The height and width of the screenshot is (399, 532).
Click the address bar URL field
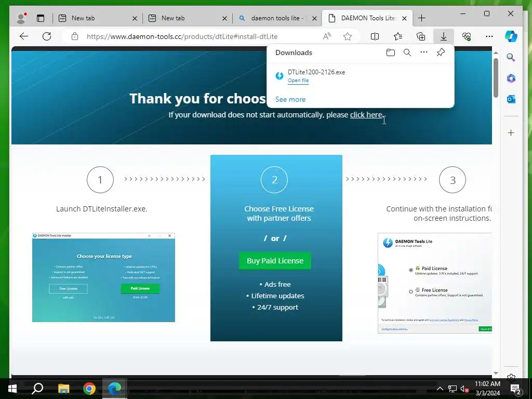point(182,36)
